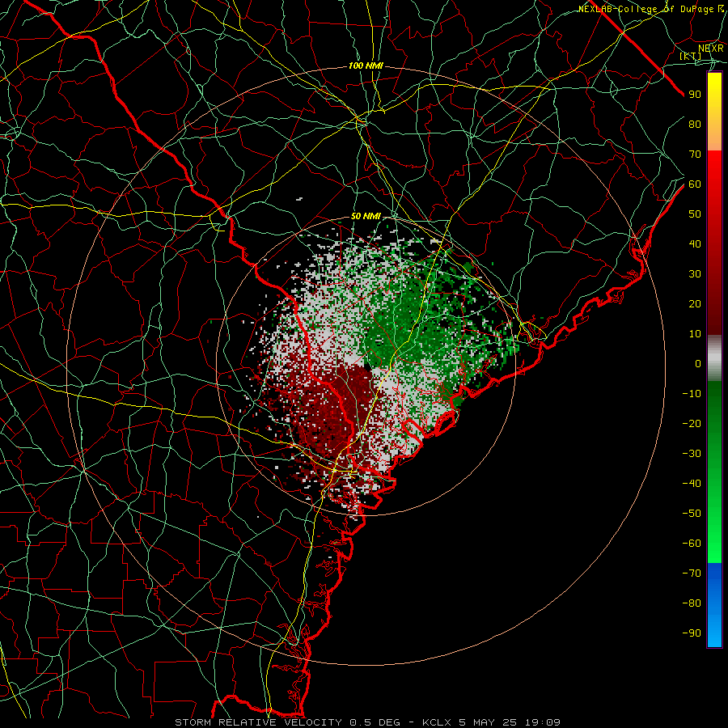Click the 80 value on velocity scale
Viewport: 728px width, 728px height.
tap(695, 125)
